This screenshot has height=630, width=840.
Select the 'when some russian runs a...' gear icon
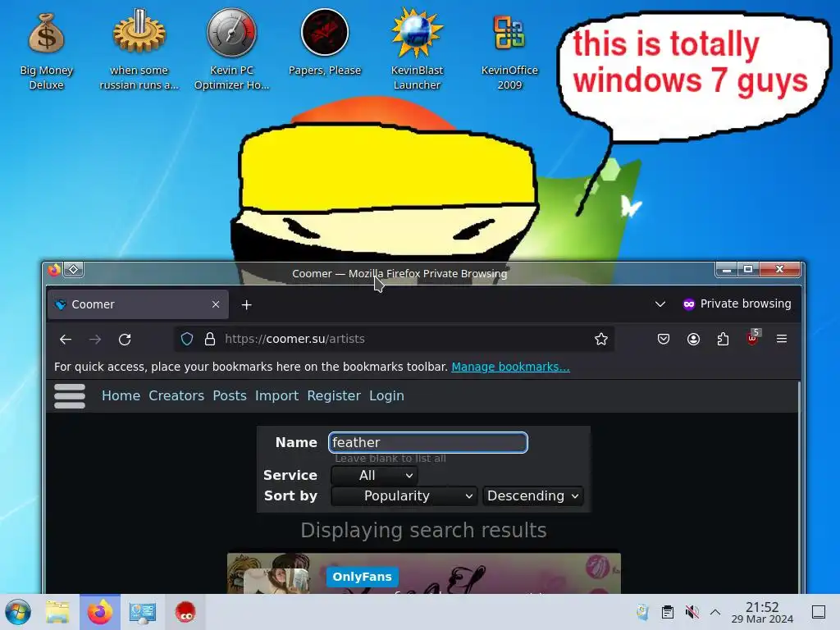139,51
